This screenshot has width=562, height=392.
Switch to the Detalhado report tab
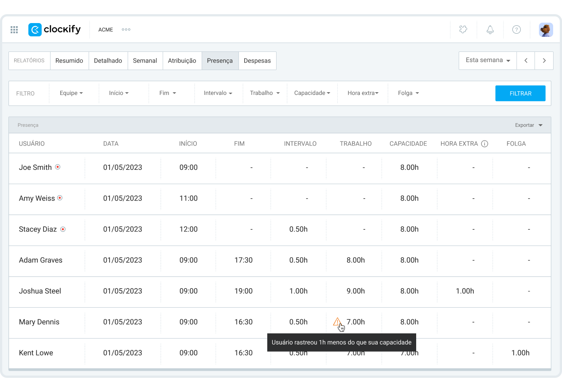click(x=108, y=61)
